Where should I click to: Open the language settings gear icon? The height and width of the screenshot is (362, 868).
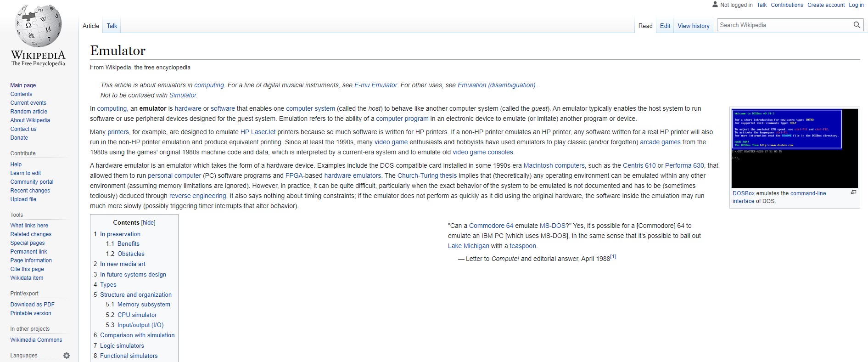pyautogui.click(x=67, y=356)
